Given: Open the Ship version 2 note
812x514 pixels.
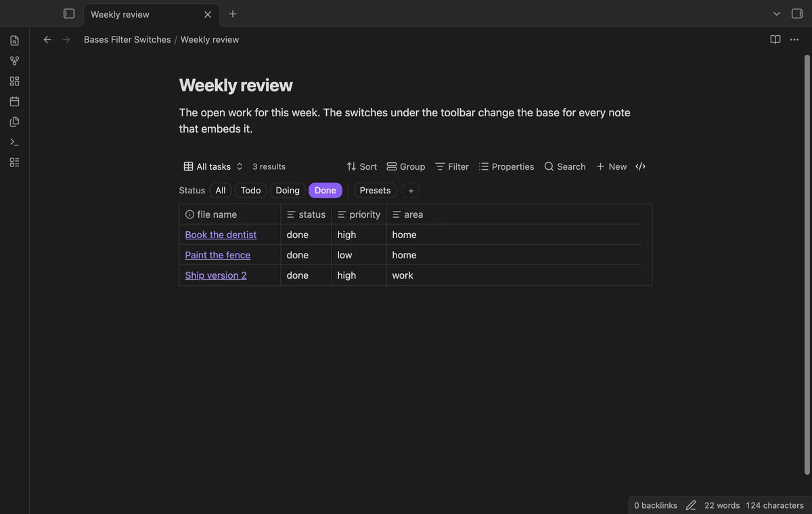Looking at the screenshot, I should [x=216, y=275].
